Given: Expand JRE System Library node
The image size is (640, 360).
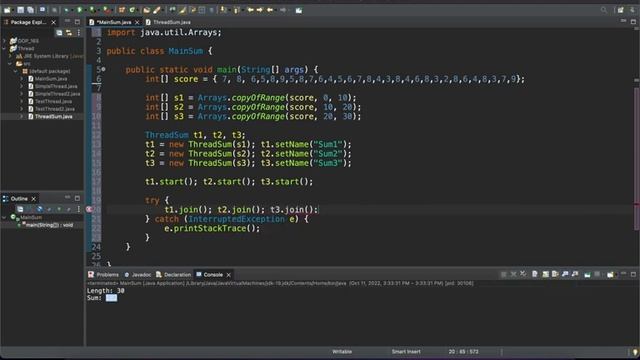Looking at the screenshot, I should coord(11,56).
